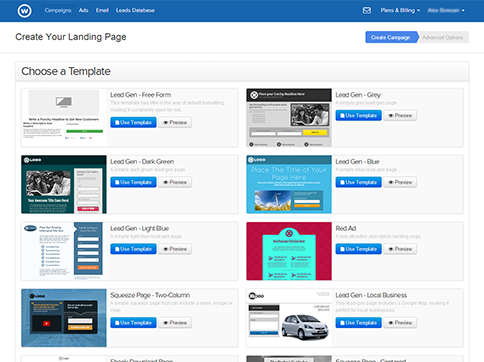Viewport: 484px width, 362px height.
Task: Select the Advanced Options step
Action: pyautogui.click(x=443, y=37)
